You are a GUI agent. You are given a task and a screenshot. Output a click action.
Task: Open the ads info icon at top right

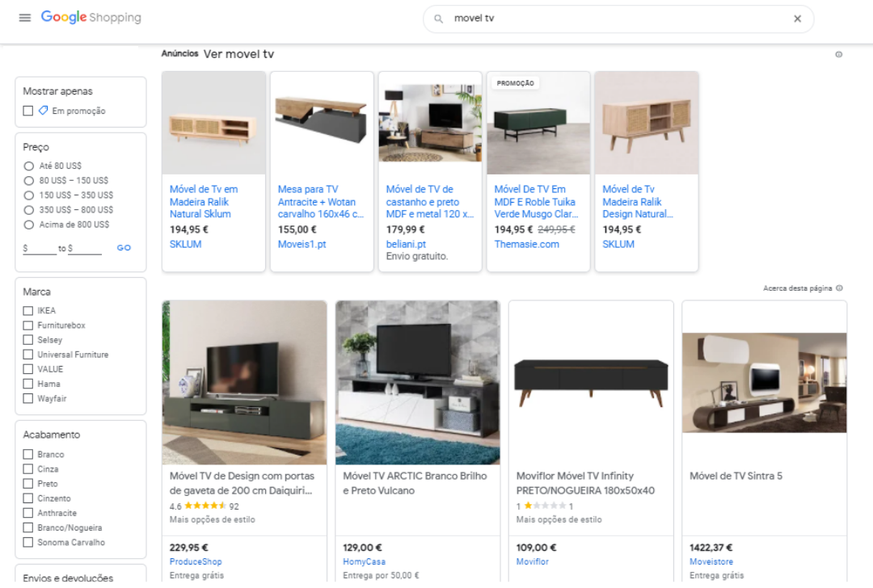[839, 54]
